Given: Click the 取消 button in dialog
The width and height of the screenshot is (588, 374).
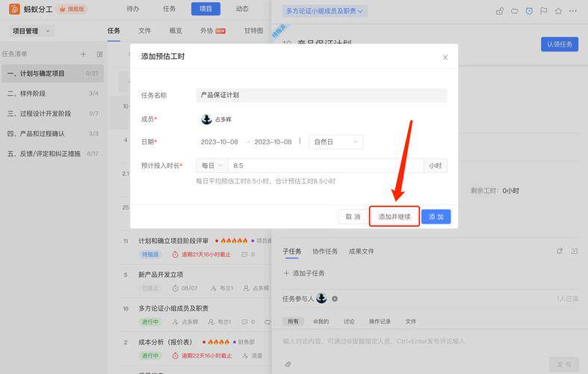Looking at the screenshot, I should (x=353, y=217).
